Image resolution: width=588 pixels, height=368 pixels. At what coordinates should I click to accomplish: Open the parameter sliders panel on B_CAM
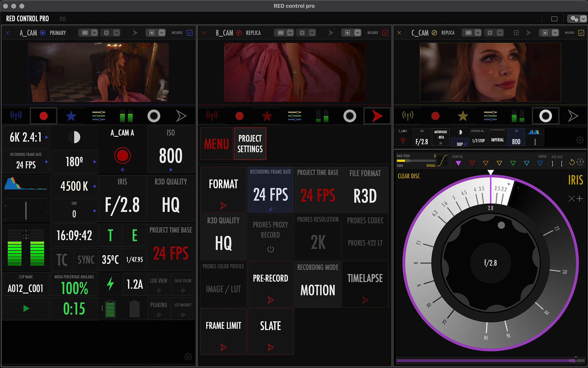pos(294,116)
